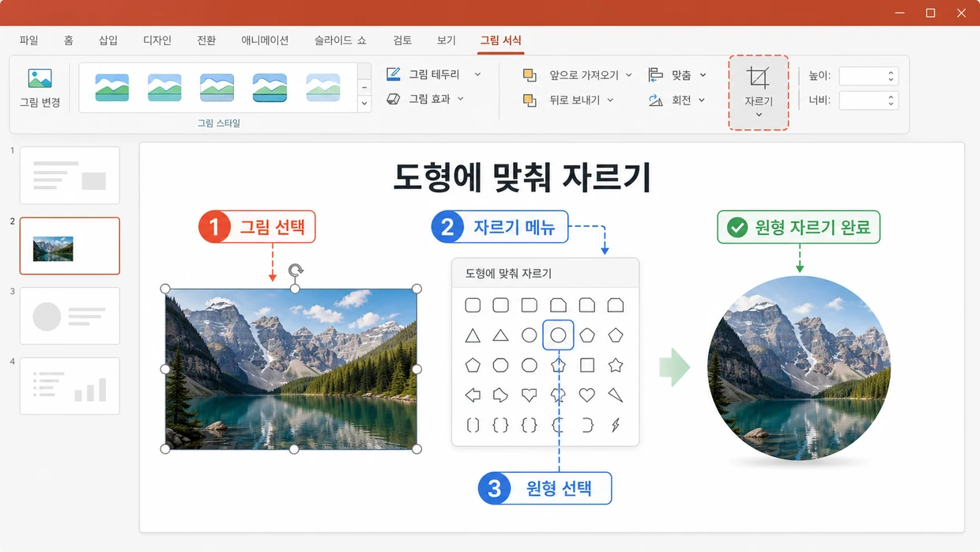The height and width of the screenshot is (552, 980).
Task: Expand the picture styles gallery down arrow
Action: (x=364, y=104)
